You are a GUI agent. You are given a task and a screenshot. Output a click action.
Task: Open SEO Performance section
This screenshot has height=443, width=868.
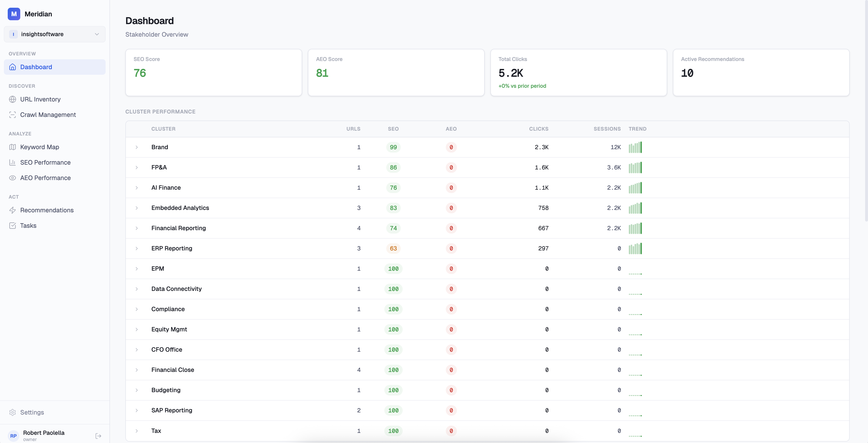[x=54, y=163]
